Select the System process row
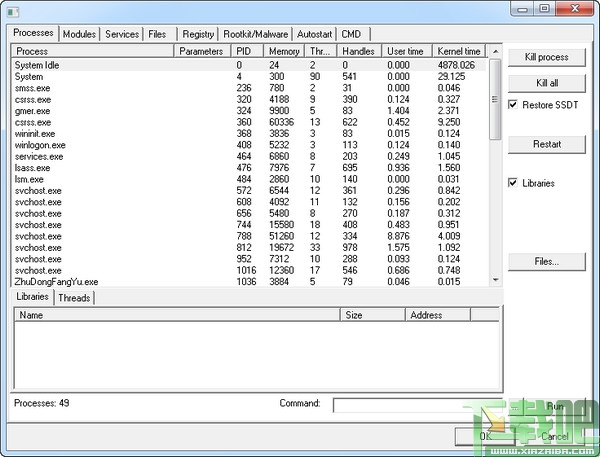This screenshot has width=600, height=457. click(250, 77)
